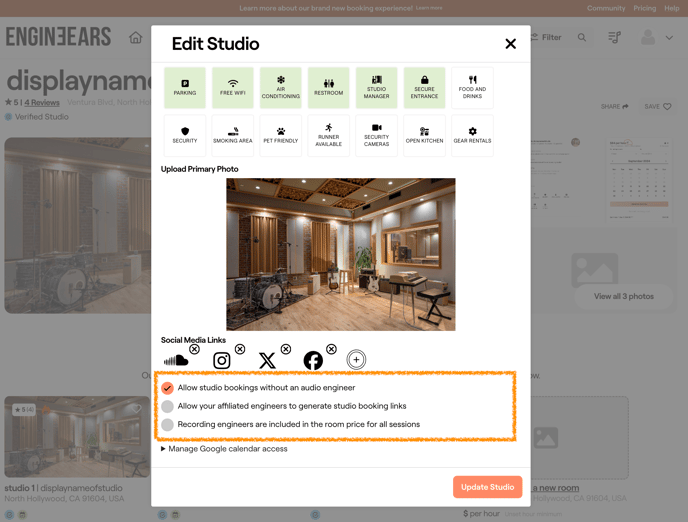Viewport: 688px width, 522px height.
Task: Open the Help link in top bar
Action: coord(672,8)
